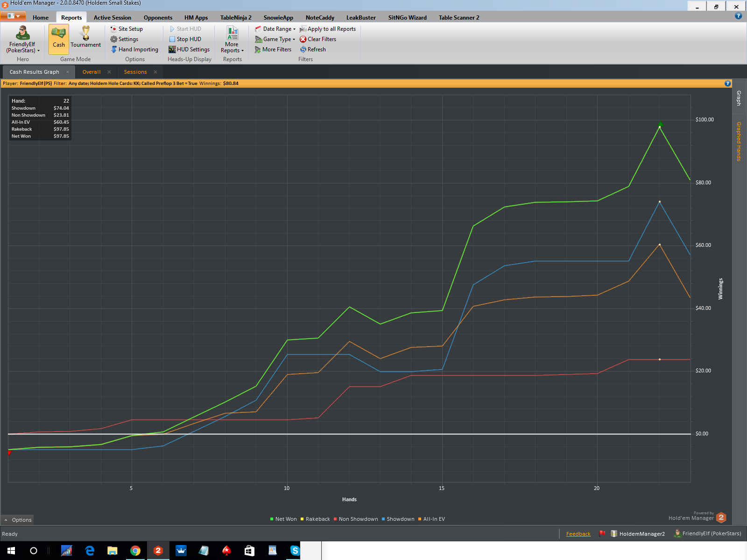The image size is (747, 560).
Task: Open the Active Session ribbon tab
Action: coord(113,18)
